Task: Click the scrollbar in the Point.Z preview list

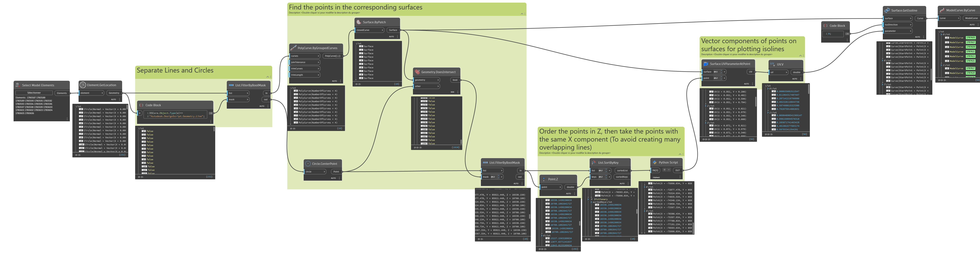Action: [x=579, y=223]
